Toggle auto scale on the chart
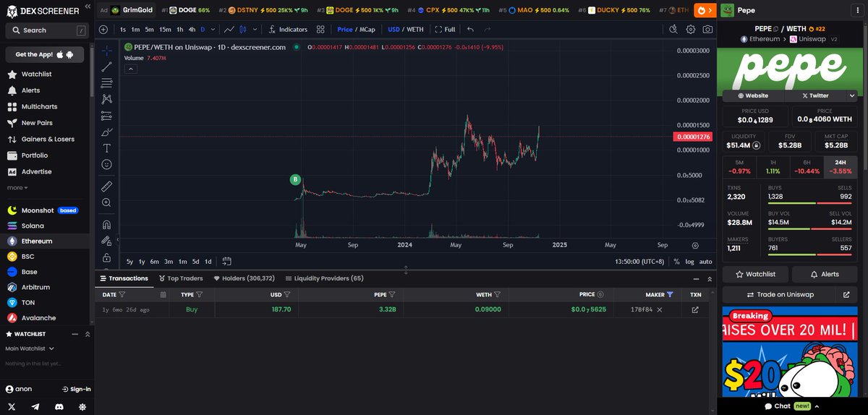Image resolution: width=868 pixels, height=415 pixels. pyautogui.click(x=706, y=261)
